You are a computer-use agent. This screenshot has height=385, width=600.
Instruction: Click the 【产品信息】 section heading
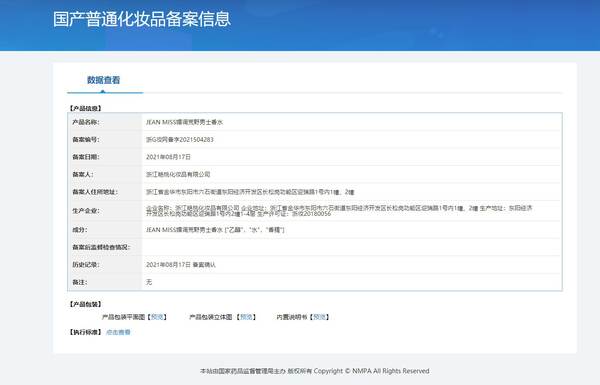tap(85, 109)
